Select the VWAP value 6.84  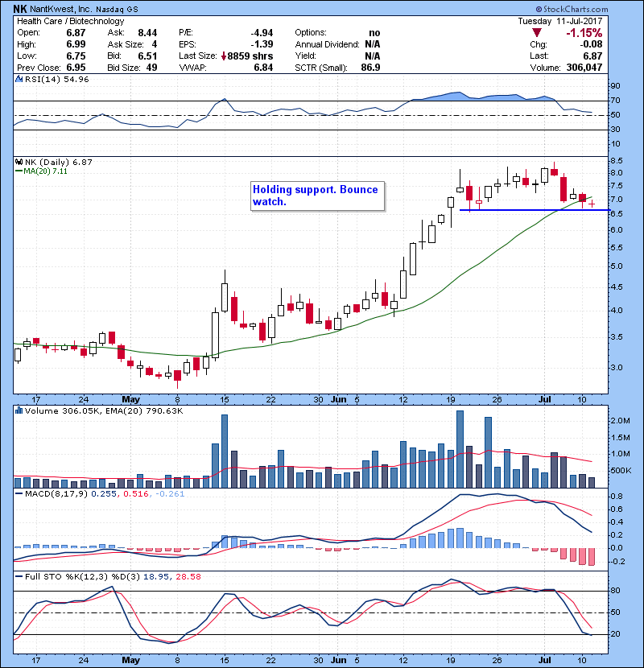pos(263,68)
